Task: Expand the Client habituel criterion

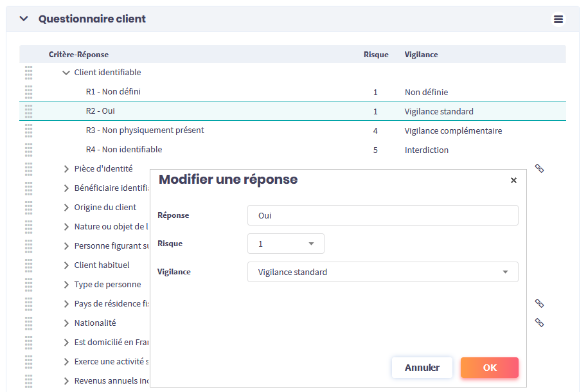Action: pos(66,265)
